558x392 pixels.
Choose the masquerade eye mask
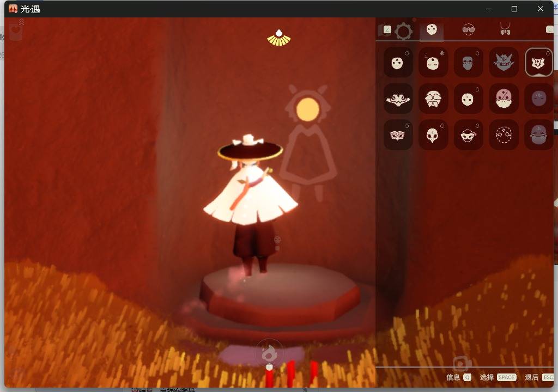coord(398,135)
